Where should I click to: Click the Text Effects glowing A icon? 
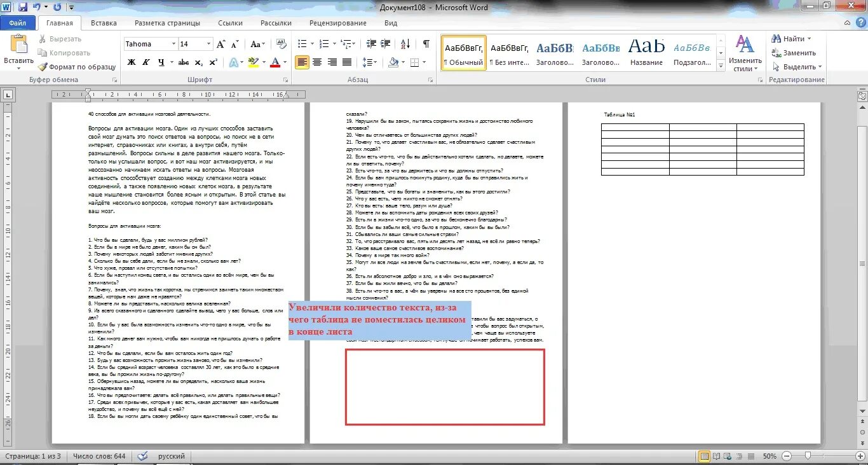(233, 62)
